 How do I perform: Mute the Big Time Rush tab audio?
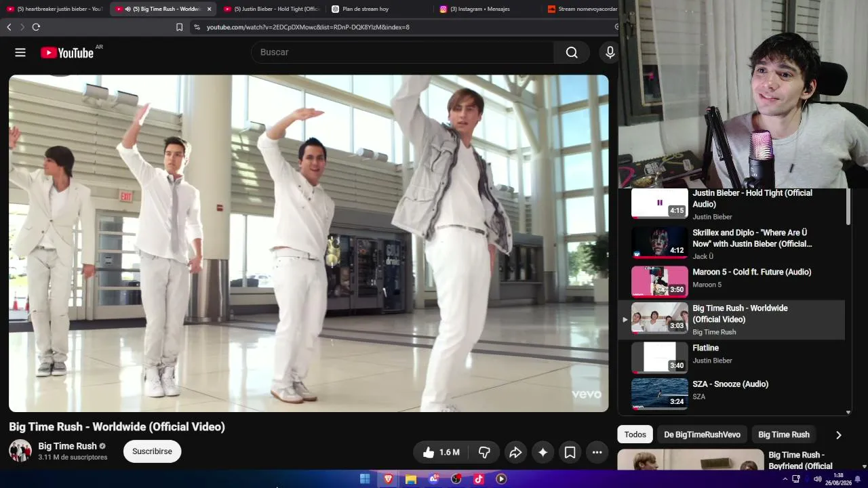tap(127, 9)
